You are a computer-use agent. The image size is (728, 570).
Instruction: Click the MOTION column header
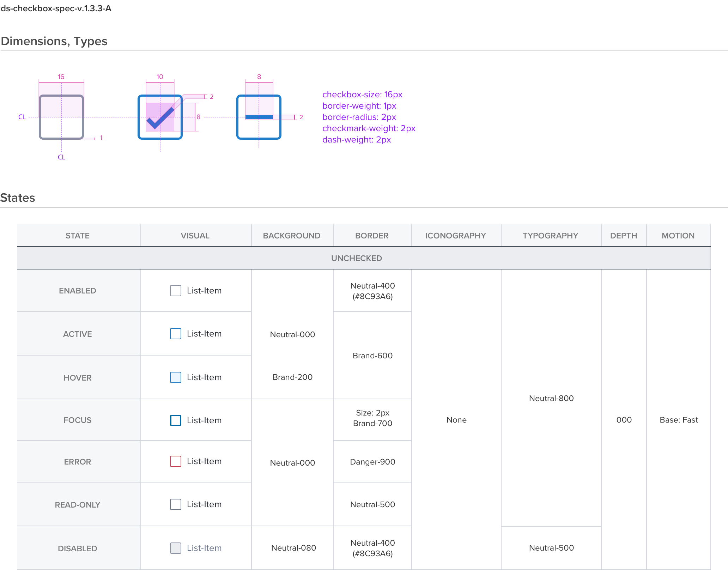pos(678,236)
